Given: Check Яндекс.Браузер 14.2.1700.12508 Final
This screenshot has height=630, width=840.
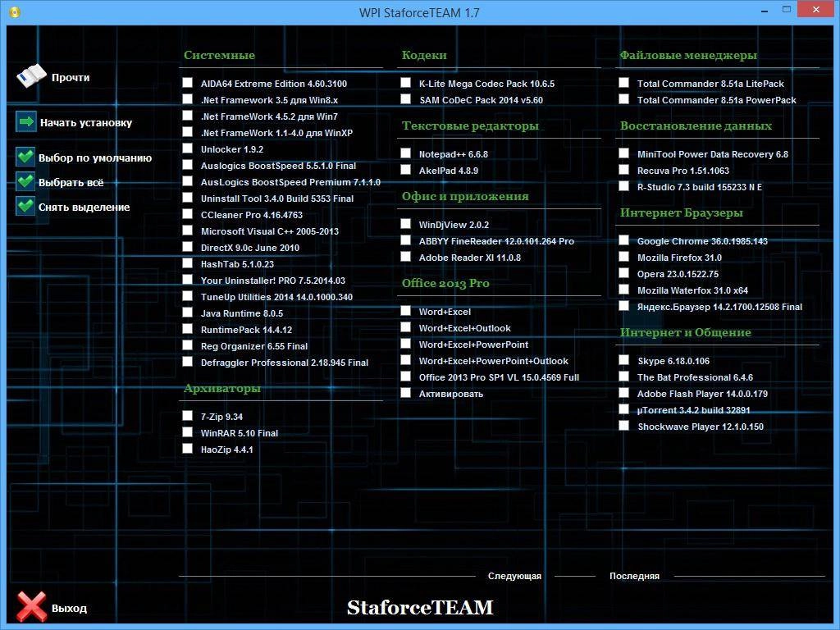Looking at the screenshot, I should pyautogui.click(x=623, y=306).
